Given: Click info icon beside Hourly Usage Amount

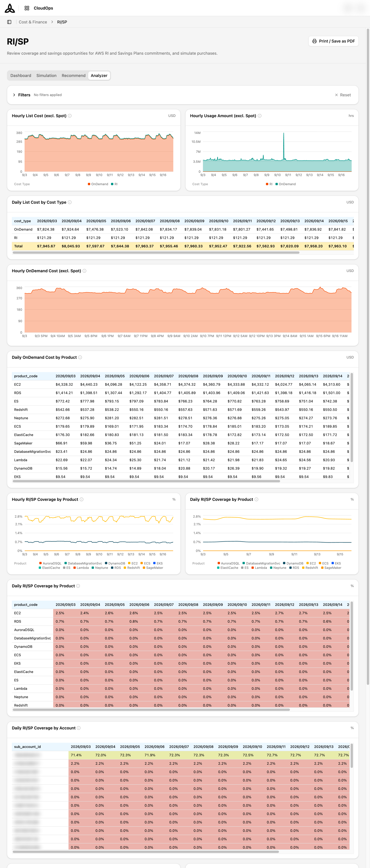Looking at the screenshot, I should point(260,116).
